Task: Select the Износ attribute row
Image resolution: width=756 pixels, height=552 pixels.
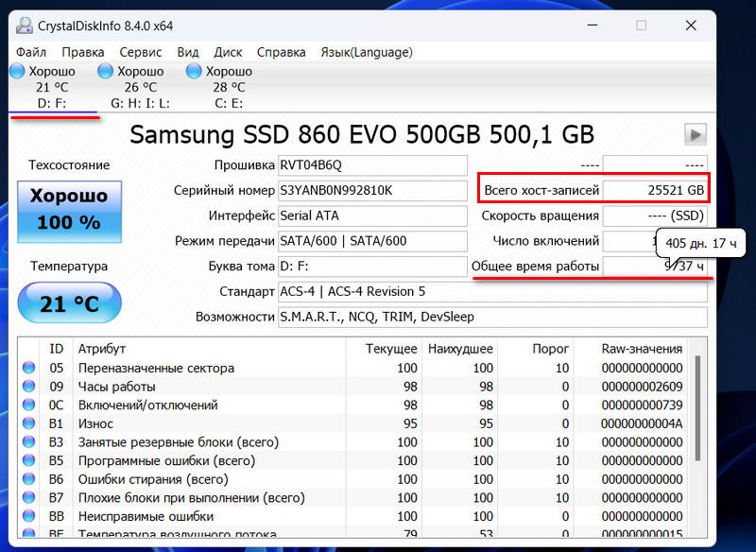Action: coord(352,423)
